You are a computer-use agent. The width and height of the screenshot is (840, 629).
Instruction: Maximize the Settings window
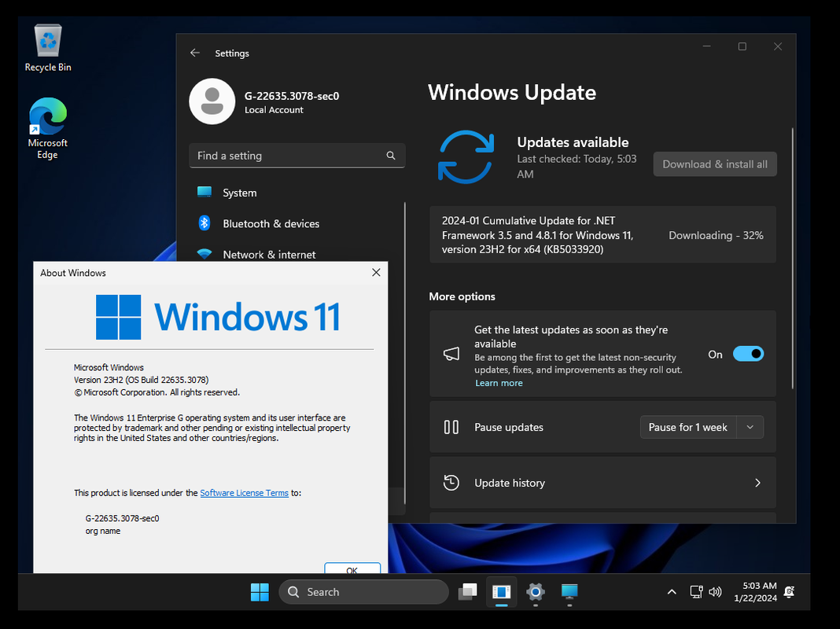742,46
